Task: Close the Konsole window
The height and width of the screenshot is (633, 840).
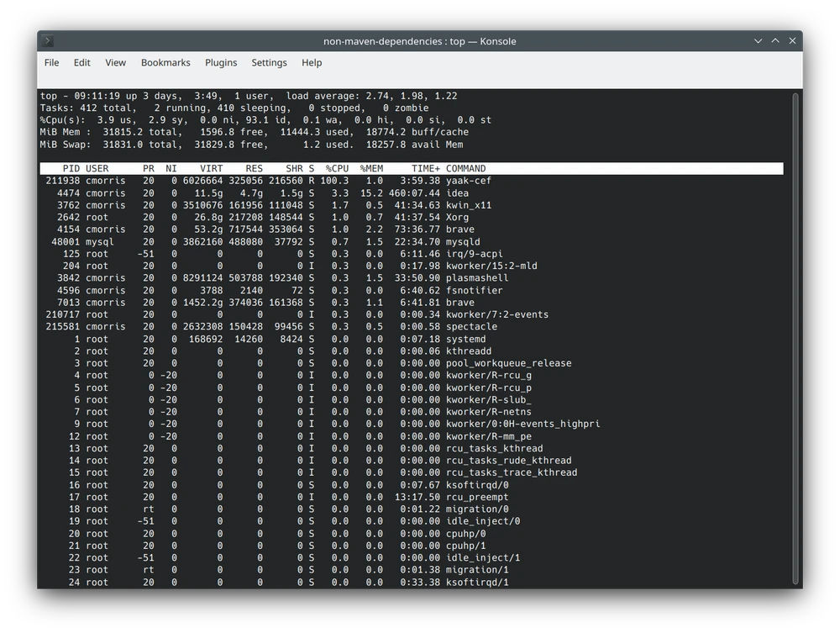Action: 792,40
